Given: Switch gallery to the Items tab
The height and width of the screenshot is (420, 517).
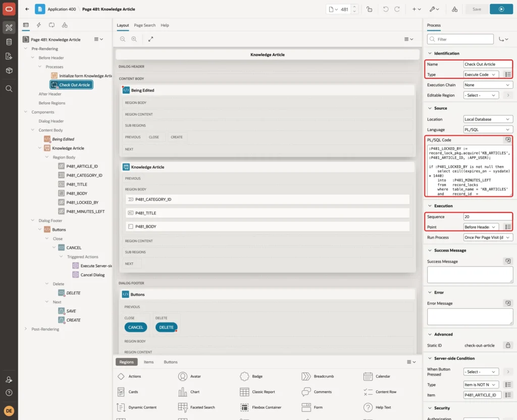Looking at the screenshot, I should coord(149,362).
